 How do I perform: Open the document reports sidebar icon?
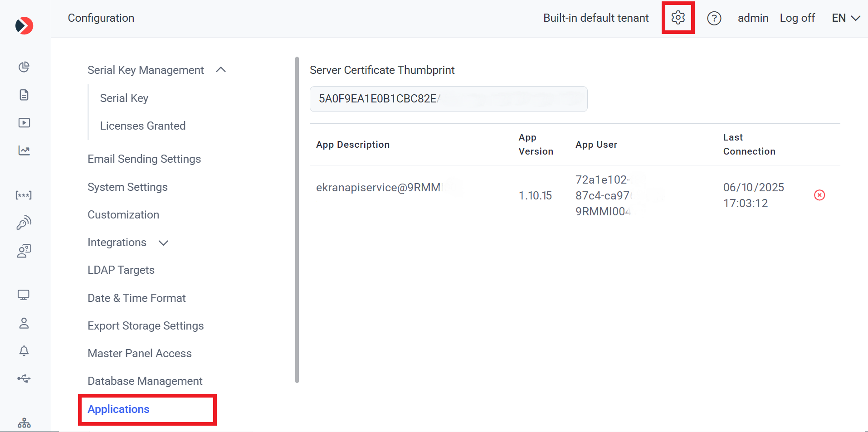tap(24, 95)
